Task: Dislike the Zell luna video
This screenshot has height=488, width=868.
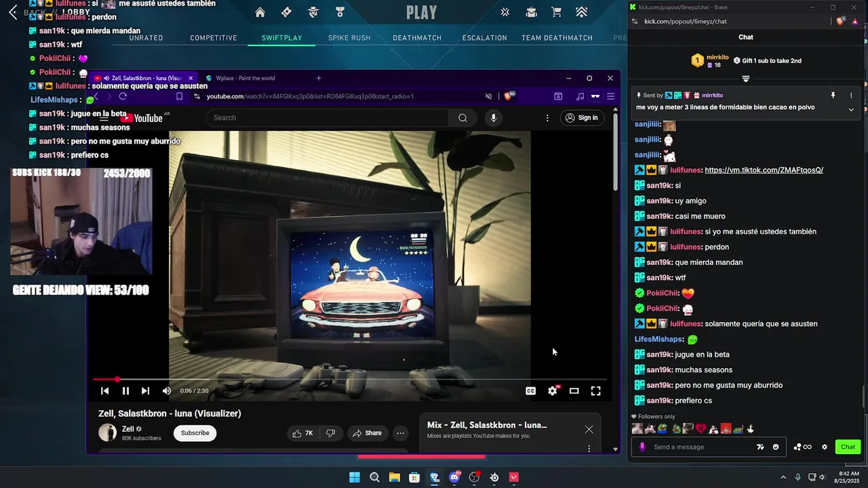Action: coord(330,433)
